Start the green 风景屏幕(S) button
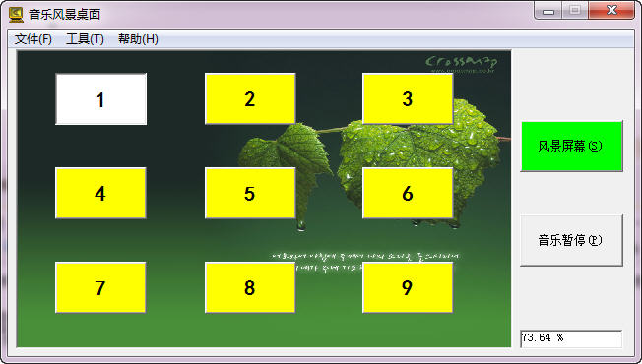Image resolution: width=642 pixels, height=364 pixels. (571, 146)
